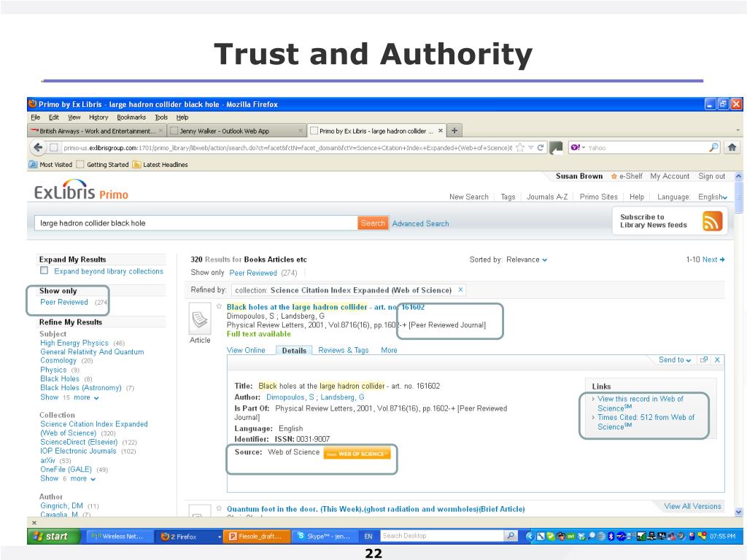Close the British Airways tab
The height and width of the screenshot is (560, 747).
pyautogui.click(x=160, y=131)
